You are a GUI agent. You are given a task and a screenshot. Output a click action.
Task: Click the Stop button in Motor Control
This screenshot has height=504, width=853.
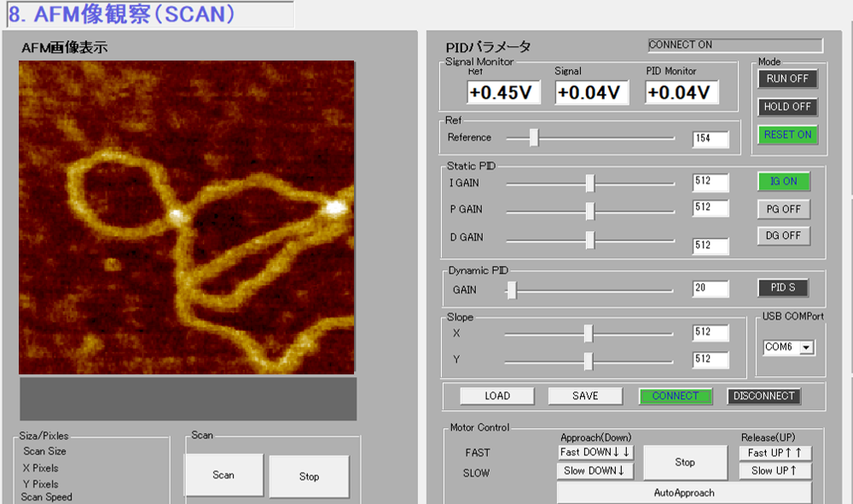point(685,462)
